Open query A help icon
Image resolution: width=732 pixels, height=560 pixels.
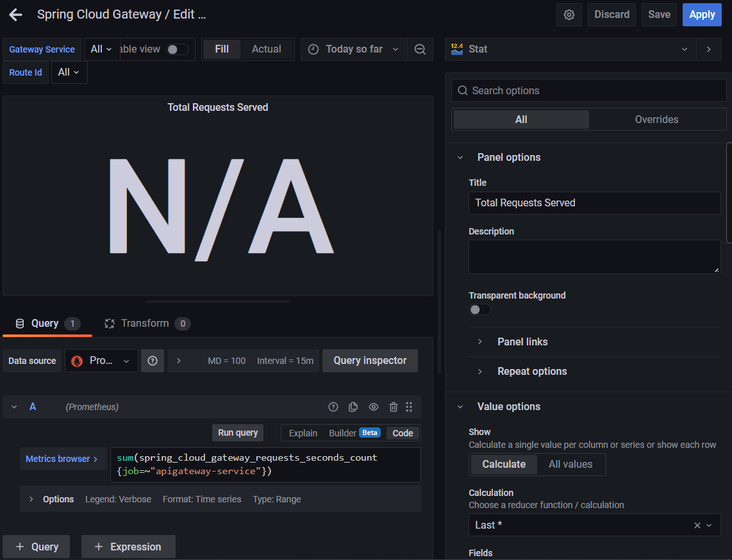[333, 407]
